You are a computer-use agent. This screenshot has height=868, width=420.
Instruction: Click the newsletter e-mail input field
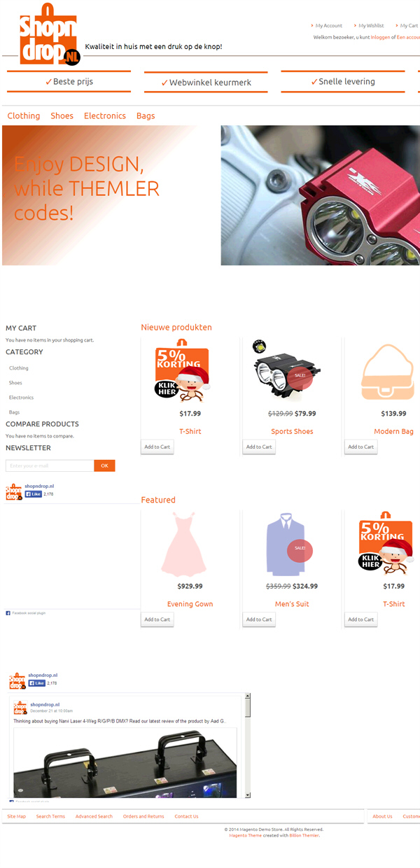click(50, 465)
